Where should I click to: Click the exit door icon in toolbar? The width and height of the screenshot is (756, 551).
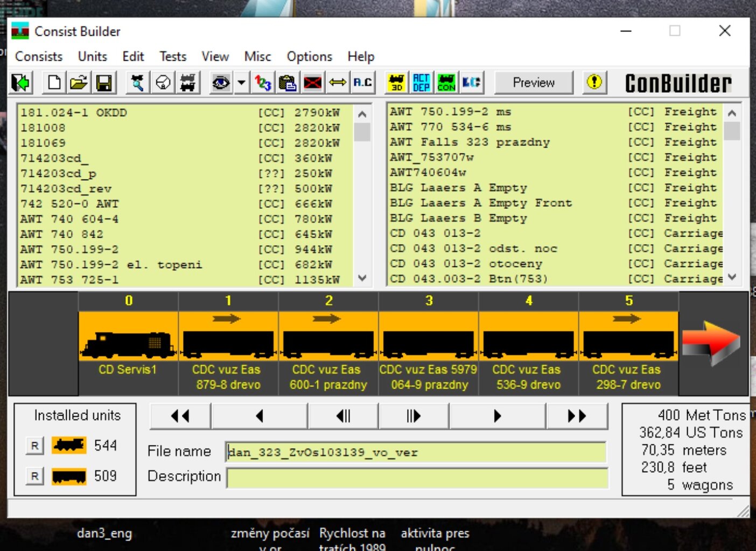point(21,83)
